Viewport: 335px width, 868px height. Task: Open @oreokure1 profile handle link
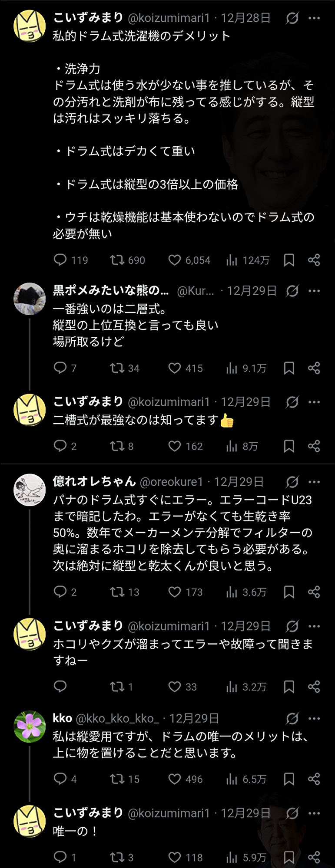tap(171, 482)
